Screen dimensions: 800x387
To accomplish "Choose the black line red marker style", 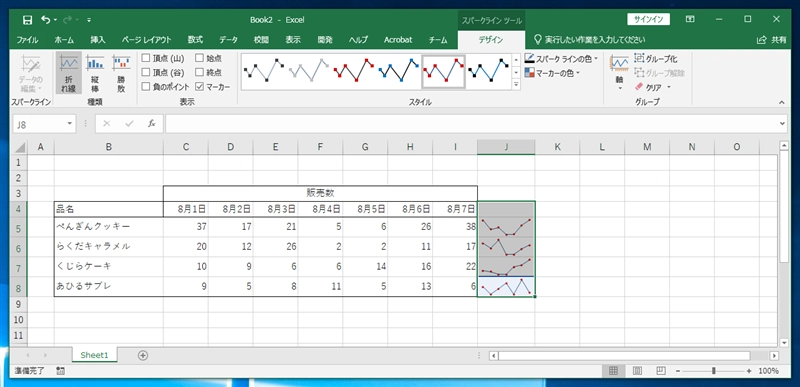I will pyautogui.click(x=353, y=70).
